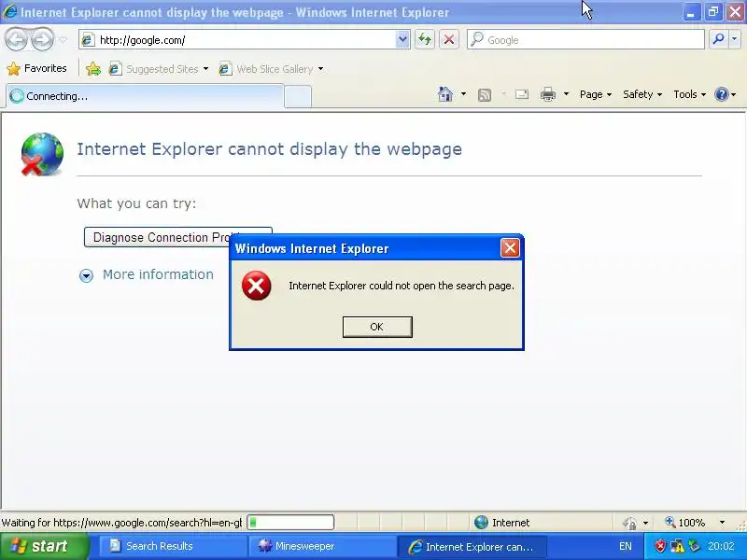
Task: Click the Print icon
Action: tap(548, 94)
